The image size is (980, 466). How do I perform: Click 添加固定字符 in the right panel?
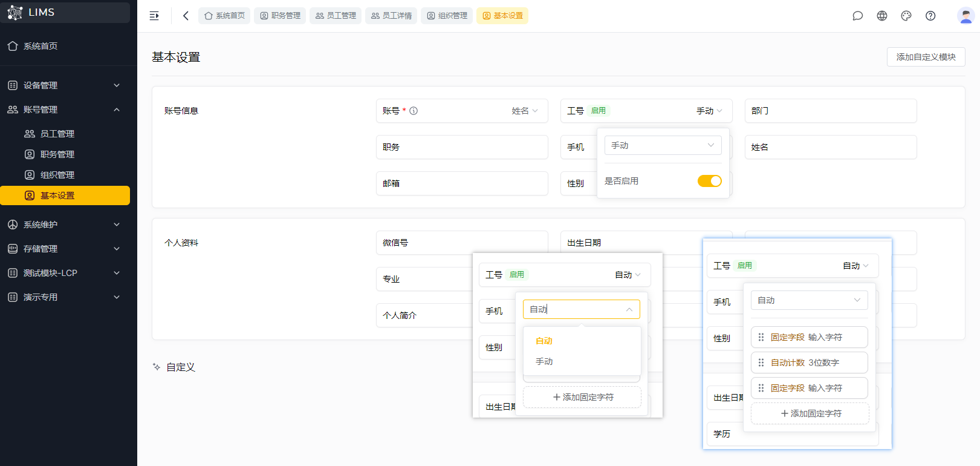[x=810, y=413]
